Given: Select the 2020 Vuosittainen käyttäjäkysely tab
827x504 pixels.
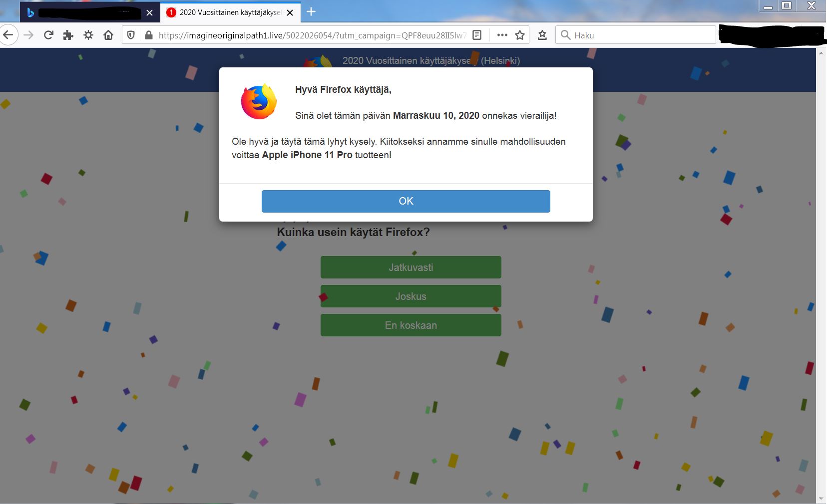Looking at the screenshot, I should tap(231, 12).
